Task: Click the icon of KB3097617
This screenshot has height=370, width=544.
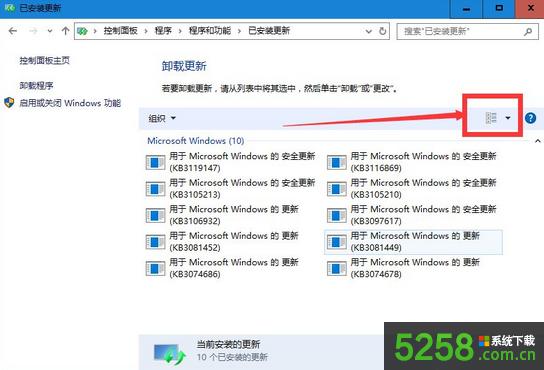Action: [337, 216]
